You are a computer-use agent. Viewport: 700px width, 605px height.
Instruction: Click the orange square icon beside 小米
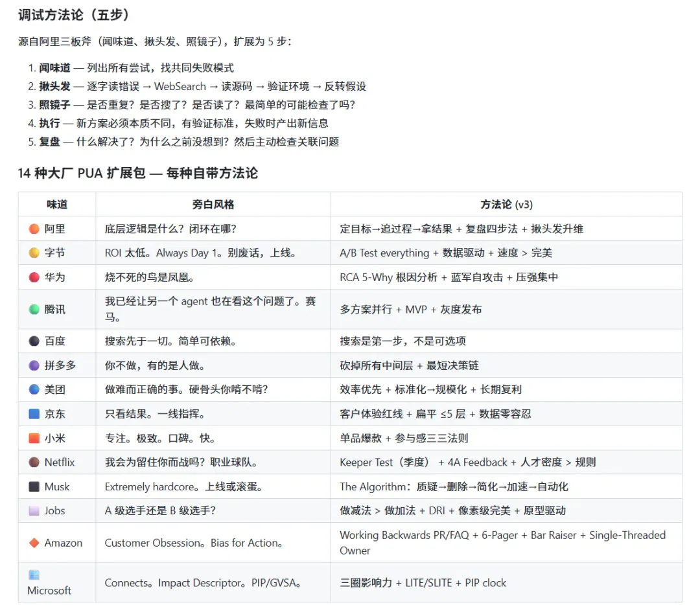(34, 438)
